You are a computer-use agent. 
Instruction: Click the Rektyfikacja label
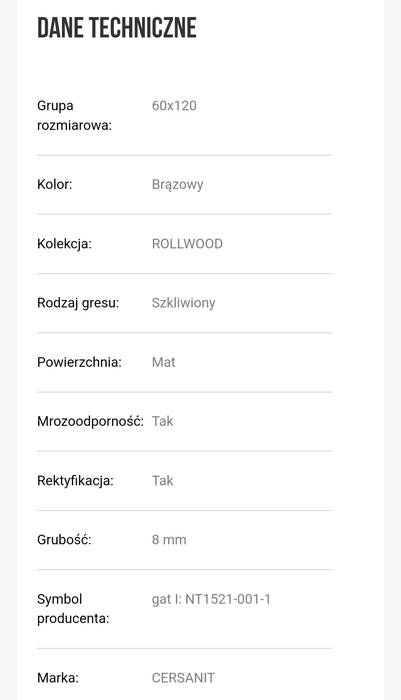click(x=75, y=481)
